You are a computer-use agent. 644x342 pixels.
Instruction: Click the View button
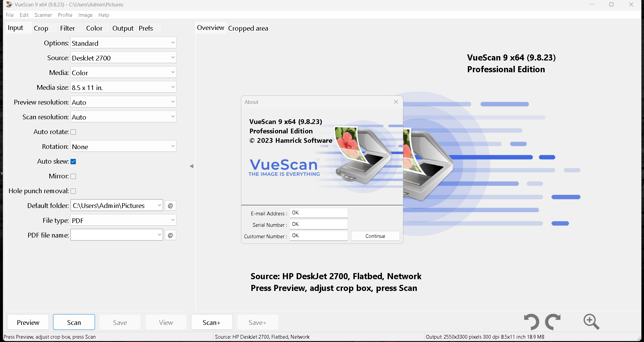coord(166,323)
